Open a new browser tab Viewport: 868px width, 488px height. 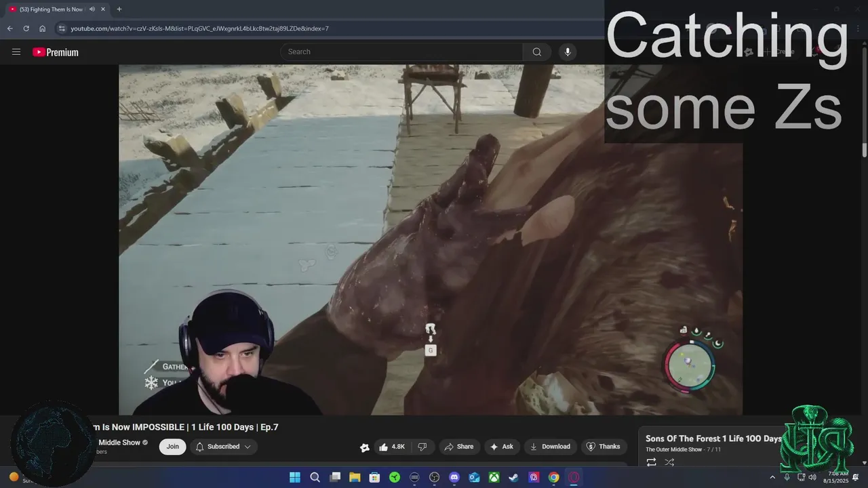[119, 9]
